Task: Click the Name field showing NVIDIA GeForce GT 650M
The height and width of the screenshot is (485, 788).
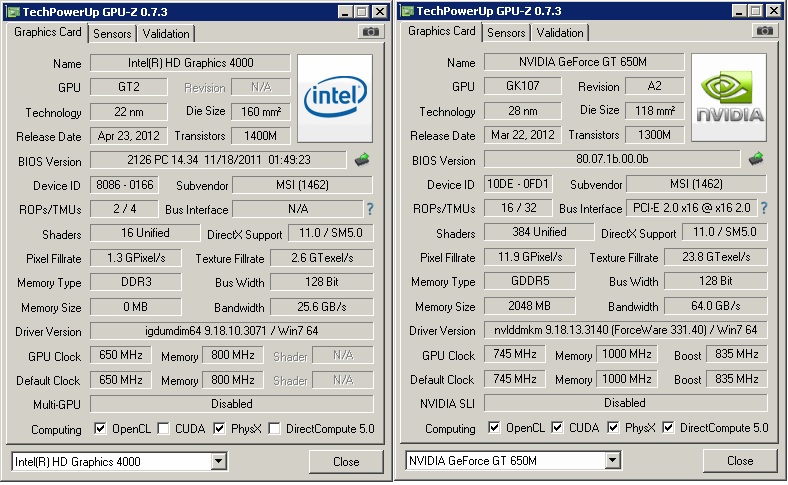Action: point(584,62)
